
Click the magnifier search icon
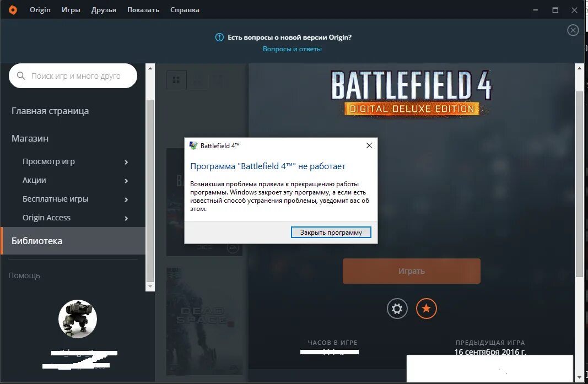[x=21, y=75]
